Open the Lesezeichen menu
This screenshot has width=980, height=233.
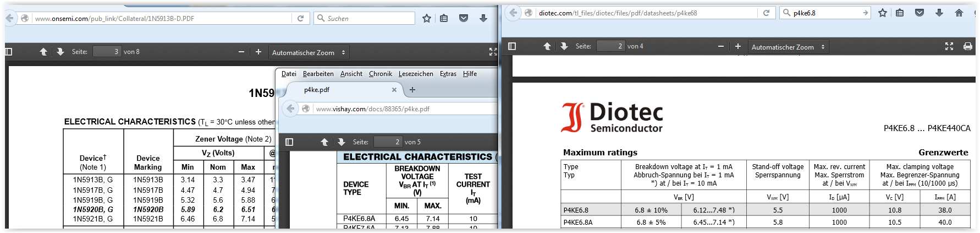[x=416, y=74]
